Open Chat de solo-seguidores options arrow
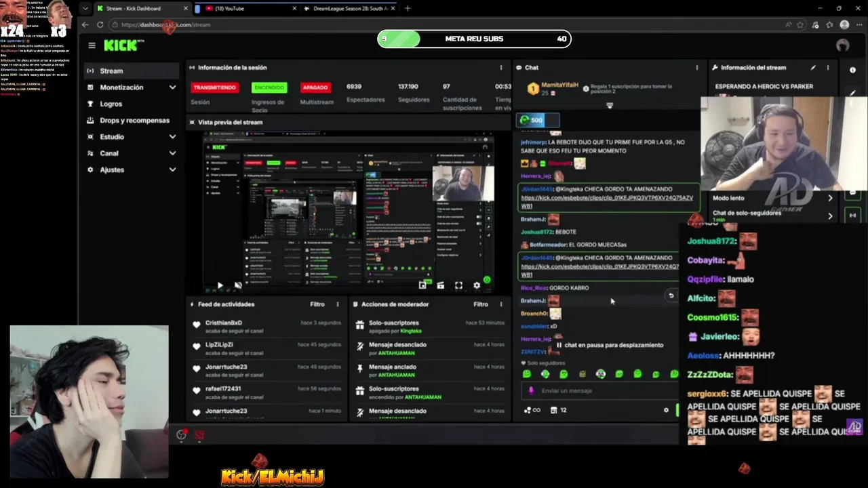 (830, 216)
